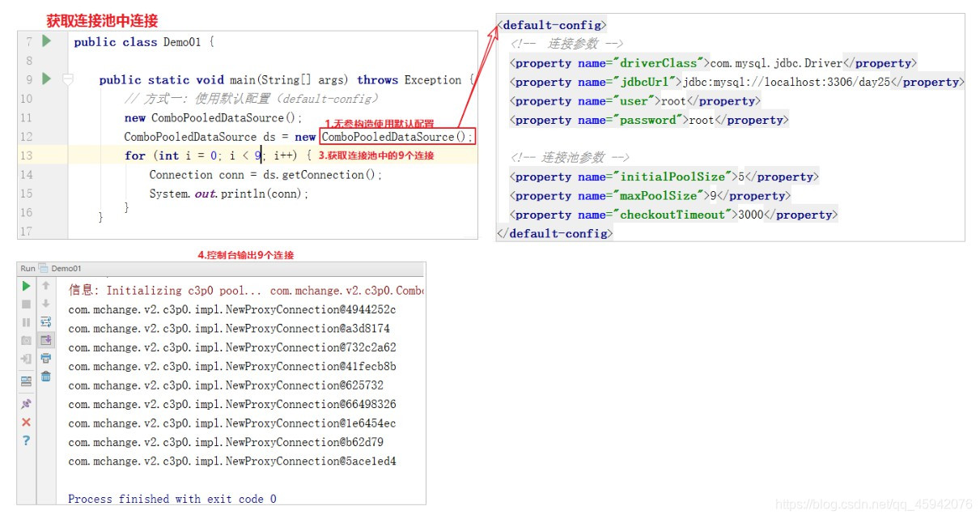Toggle soft-wrap in the console

click(x=46, y=321)
